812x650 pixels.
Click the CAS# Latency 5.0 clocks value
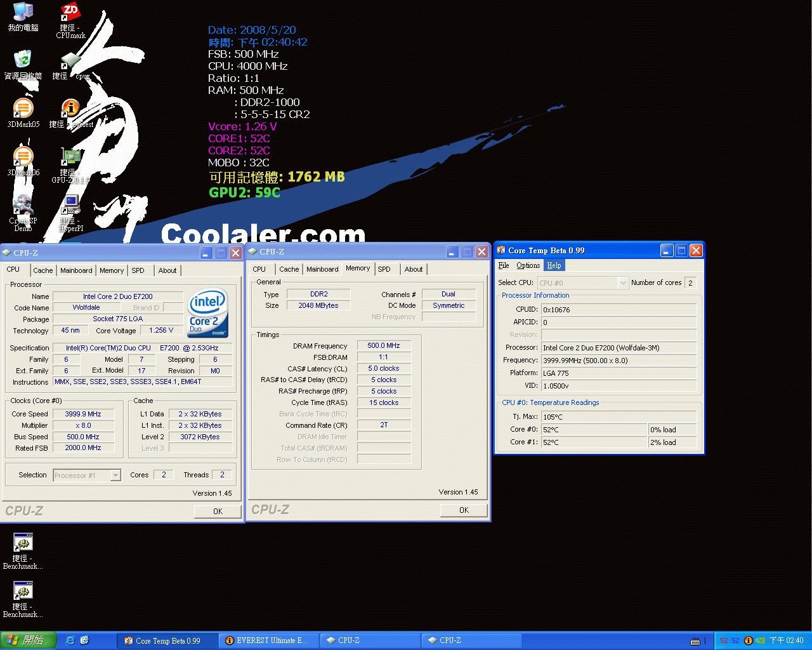(x=384, y=369)
